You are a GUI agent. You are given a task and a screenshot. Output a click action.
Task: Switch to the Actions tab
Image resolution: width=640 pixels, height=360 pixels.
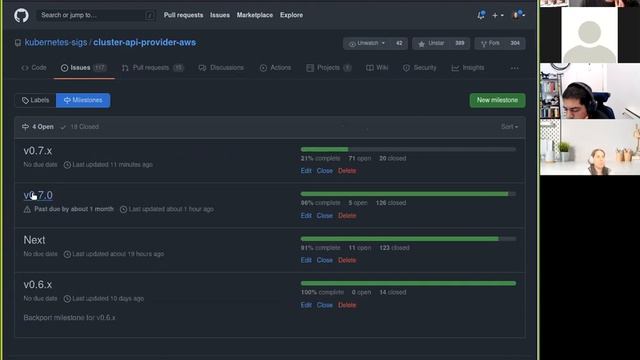276,68
